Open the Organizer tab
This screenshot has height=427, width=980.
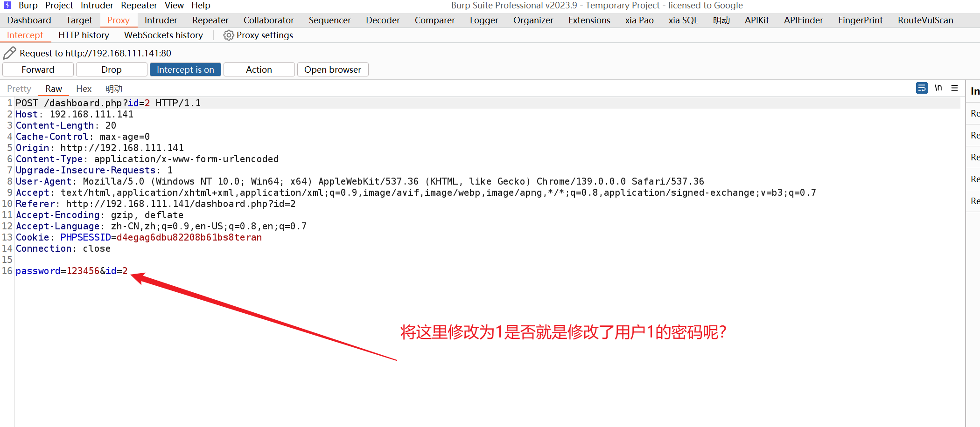(x=533, y=21)
